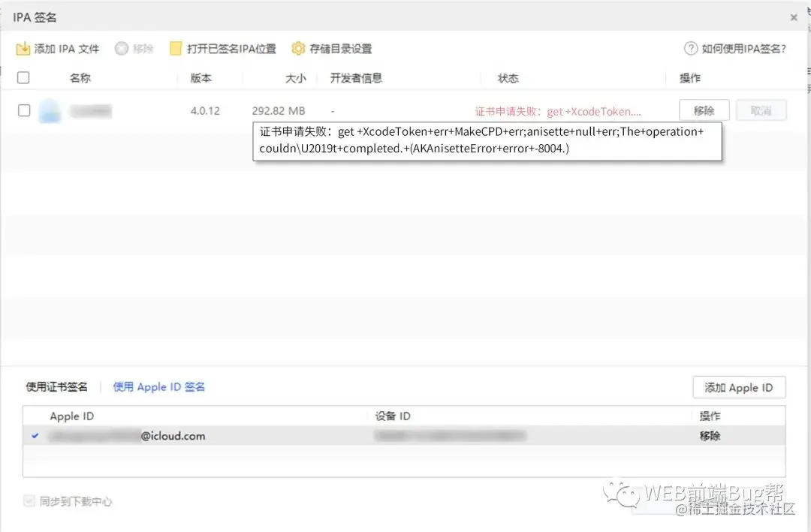Click the 大小 column header
This screenshot has width=811, height=532.
click(296, 78)
